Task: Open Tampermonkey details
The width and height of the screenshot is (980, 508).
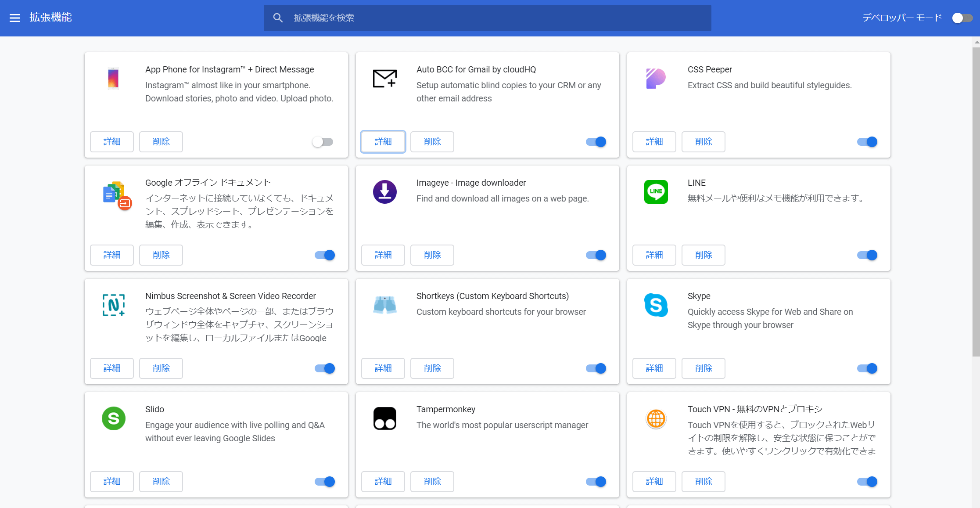Action: (383, 482)
